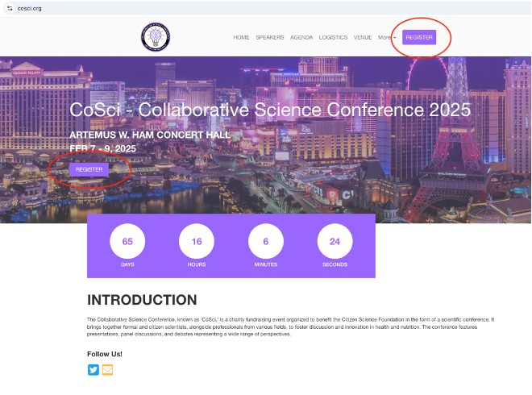Click the Hours countdown circle
Viewport: 532px width, 395px height.
(x=197, y=242)
